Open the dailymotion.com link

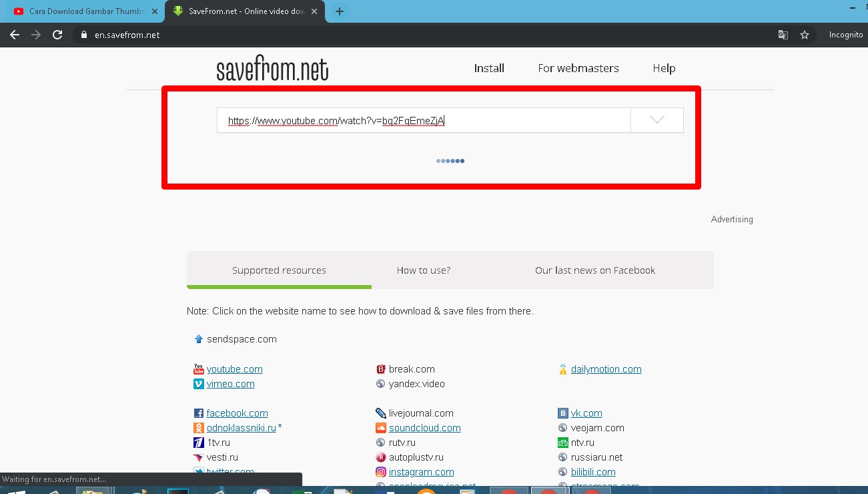coord(606,369)
